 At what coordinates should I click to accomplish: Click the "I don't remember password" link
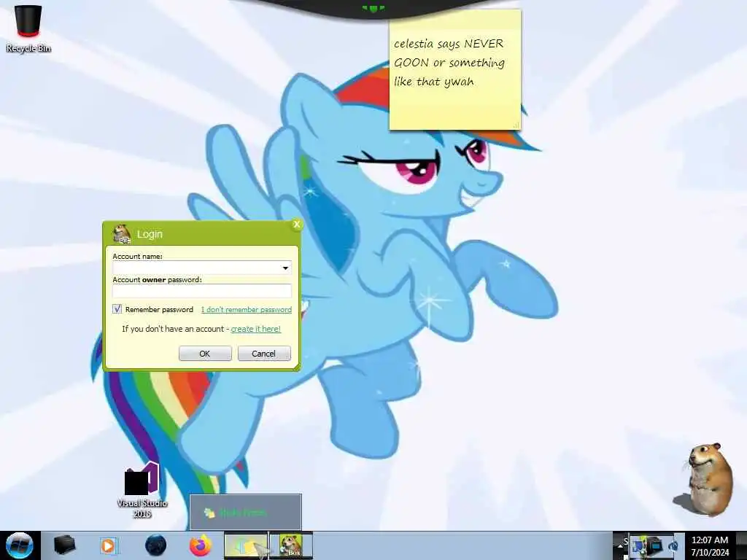247,309
